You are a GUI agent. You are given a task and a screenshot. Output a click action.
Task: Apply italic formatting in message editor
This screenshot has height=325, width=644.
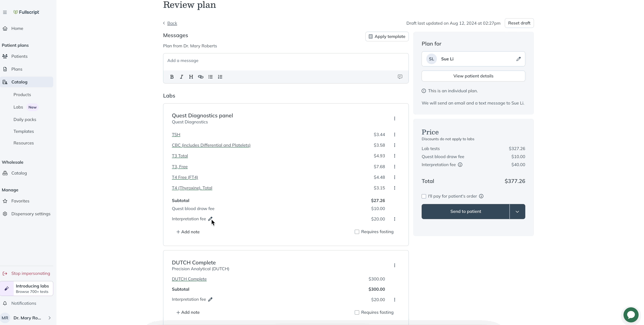click(x=182, y=77)
